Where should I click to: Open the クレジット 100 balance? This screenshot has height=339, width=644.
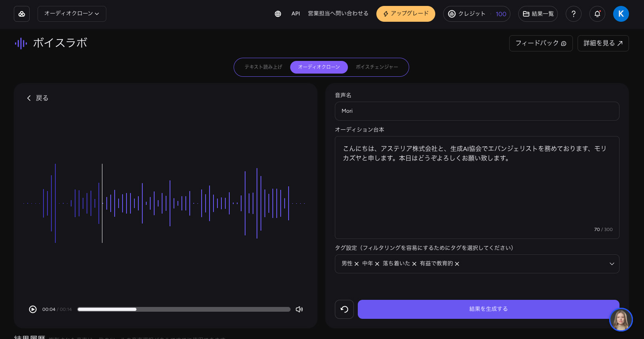point(477,14)
